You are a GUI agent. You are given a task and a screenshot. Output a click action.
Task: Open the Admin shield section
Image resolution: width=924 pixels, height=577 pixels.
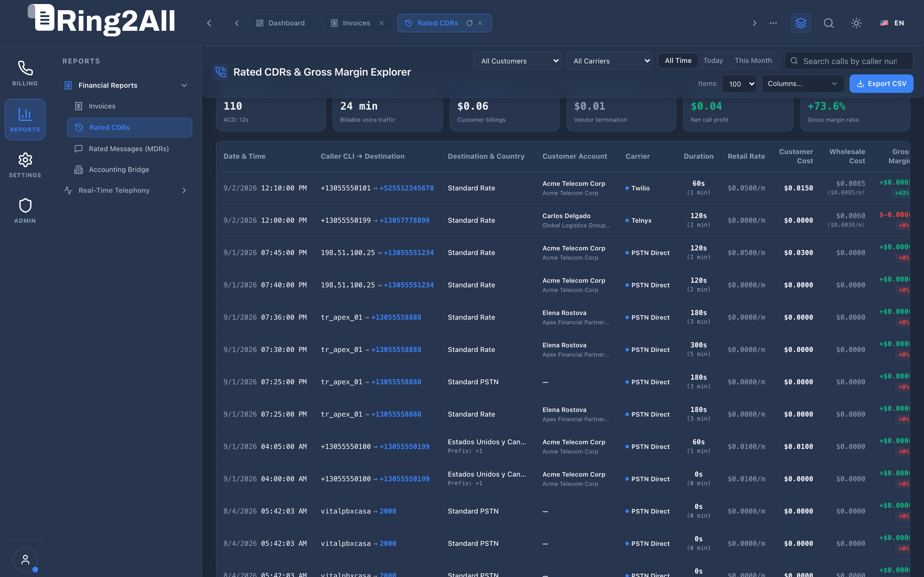click(x=25, y=211)
